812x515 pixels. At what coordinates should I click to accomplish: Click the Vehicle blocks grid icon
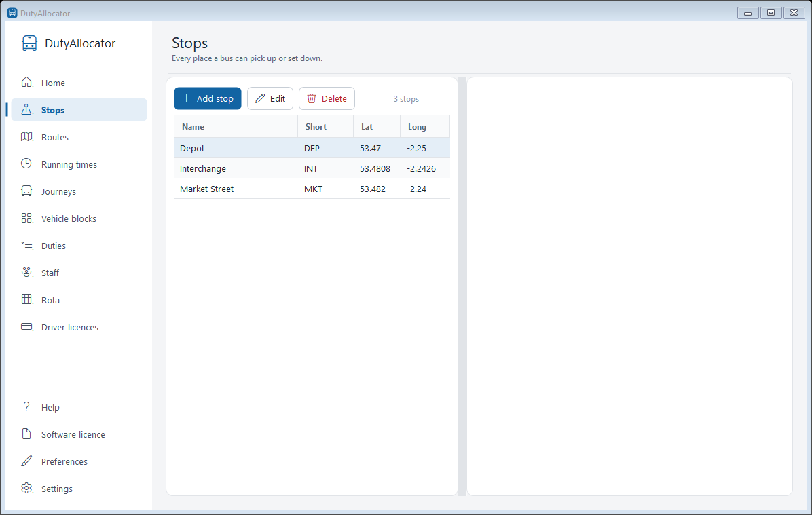point(27,218)
